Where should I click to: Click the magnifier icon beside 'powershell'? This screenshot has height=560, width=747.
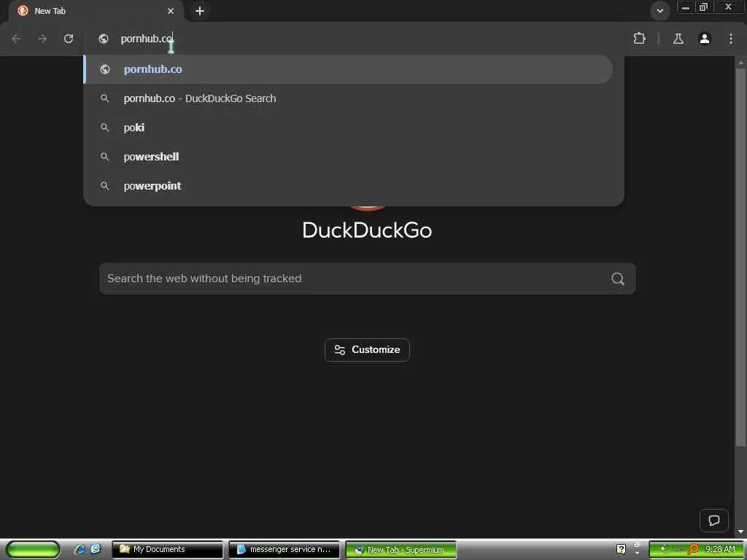coord(105,157)
